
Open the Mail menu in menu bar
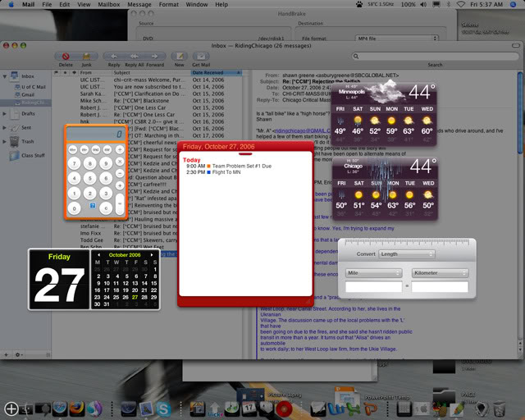(x=29, y=4)
